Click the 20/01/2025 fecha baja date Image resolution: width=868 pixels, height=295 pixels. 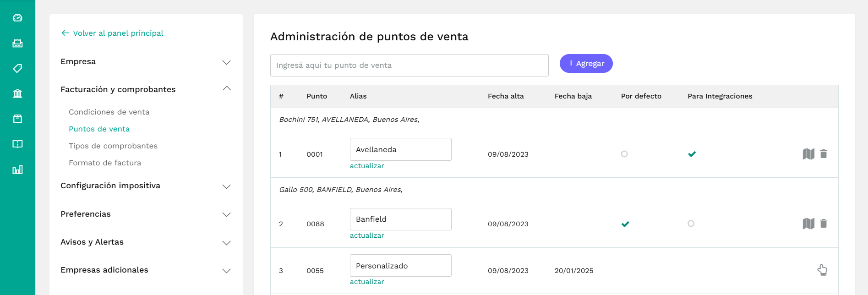574,271
